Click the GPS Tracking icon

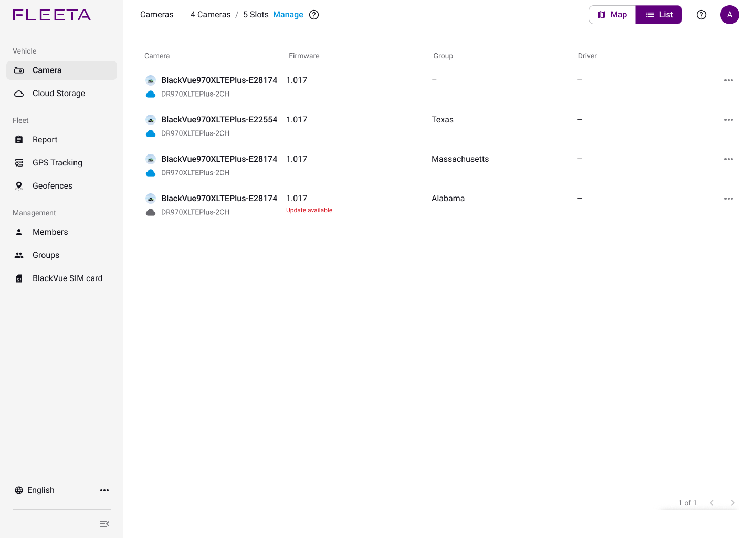(x=19, y=163)
